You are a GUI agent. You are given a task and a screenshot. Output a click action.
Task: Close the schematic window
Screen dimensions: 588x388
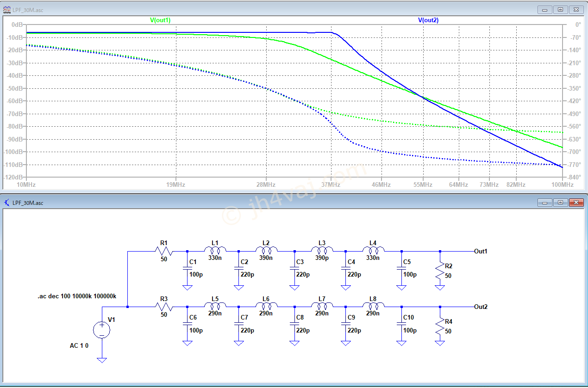(x=576, y=203)
